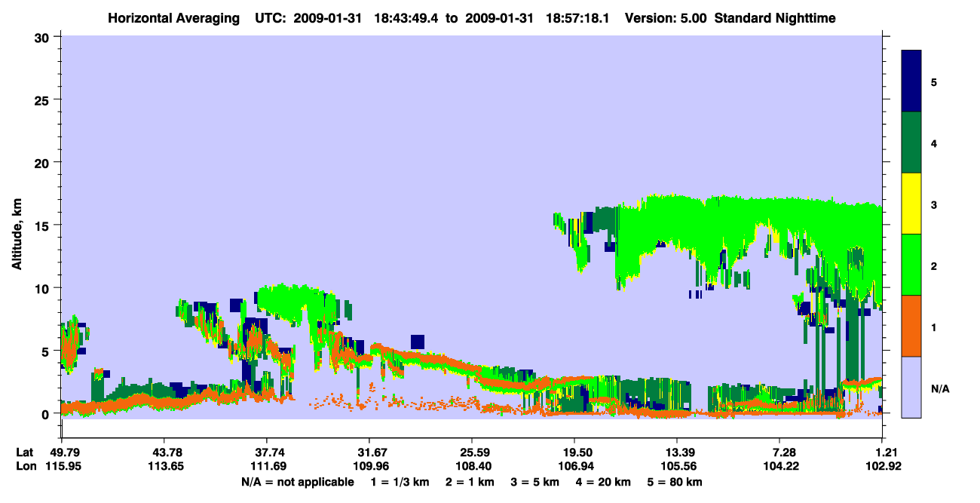Click the 'N/A = not applicable' legend note
Image resolution: width=980 pixels, height=503 pixels.
tap(298, 482)
